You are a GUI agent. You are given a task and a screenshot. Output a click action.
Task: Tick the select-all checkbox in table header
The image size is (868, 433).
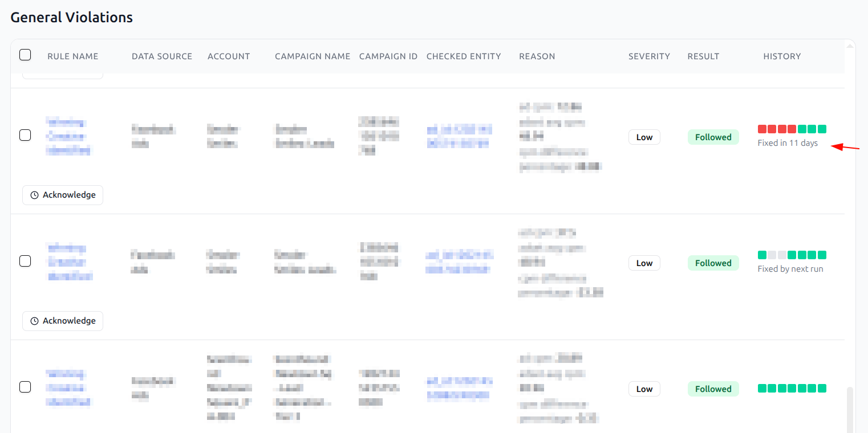coord(25,55)
